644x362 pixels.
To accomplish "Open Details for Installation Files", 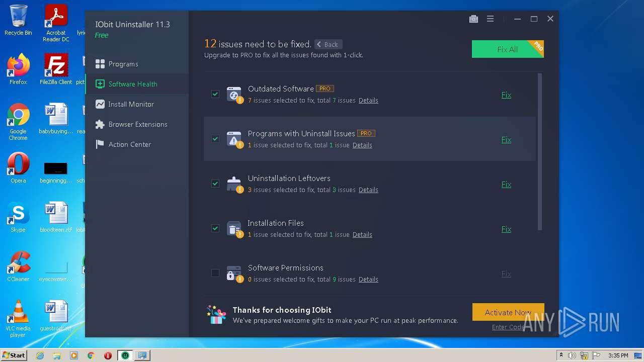I will point(362,235).
